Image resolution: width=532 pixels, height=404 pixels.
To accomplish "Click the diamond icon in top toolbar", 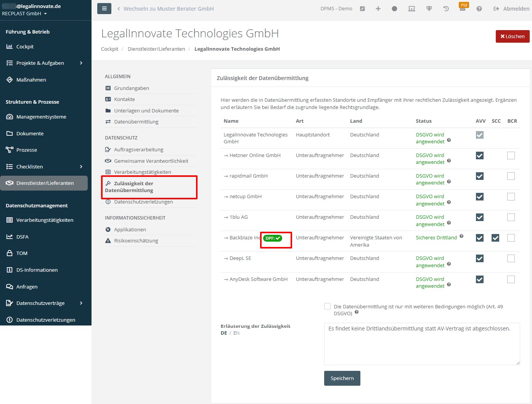I will point(429,9).
